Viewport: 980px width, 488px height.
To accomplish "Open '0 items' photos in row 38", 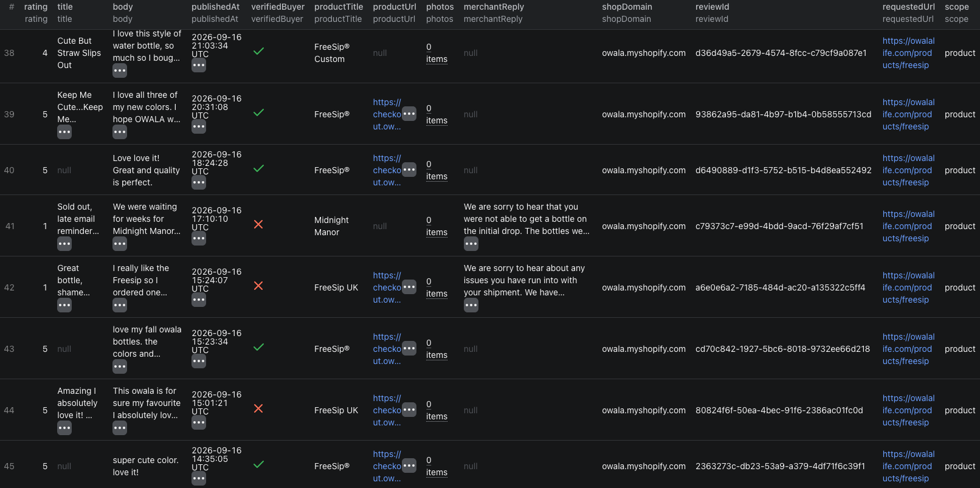I will point(437,53).
